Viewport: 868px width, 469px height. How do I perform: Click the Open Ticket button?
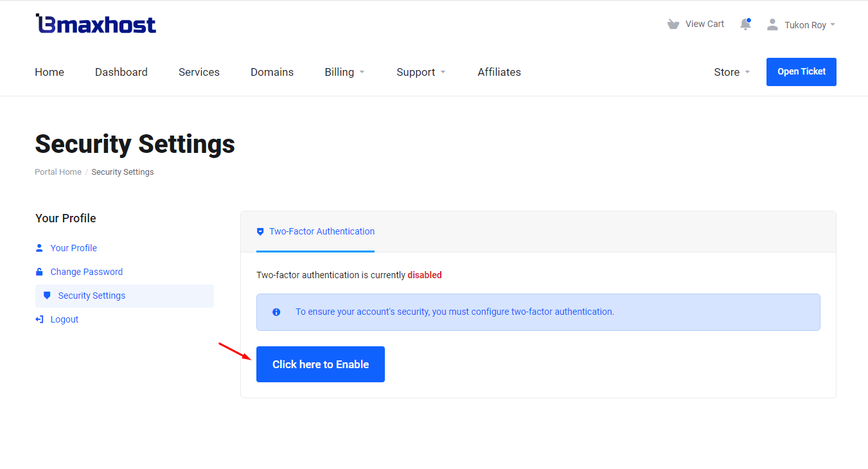(x=801, y=72)
